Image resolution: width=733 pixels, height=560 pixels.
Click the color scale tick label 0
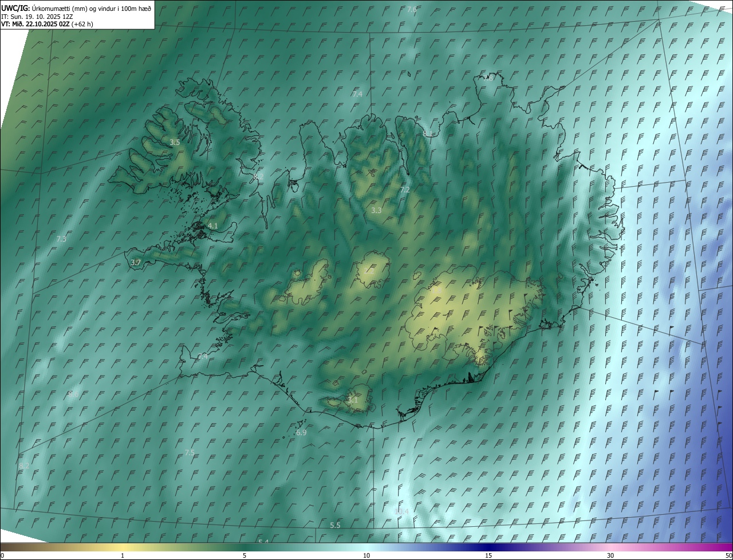[x=2, y=555]
